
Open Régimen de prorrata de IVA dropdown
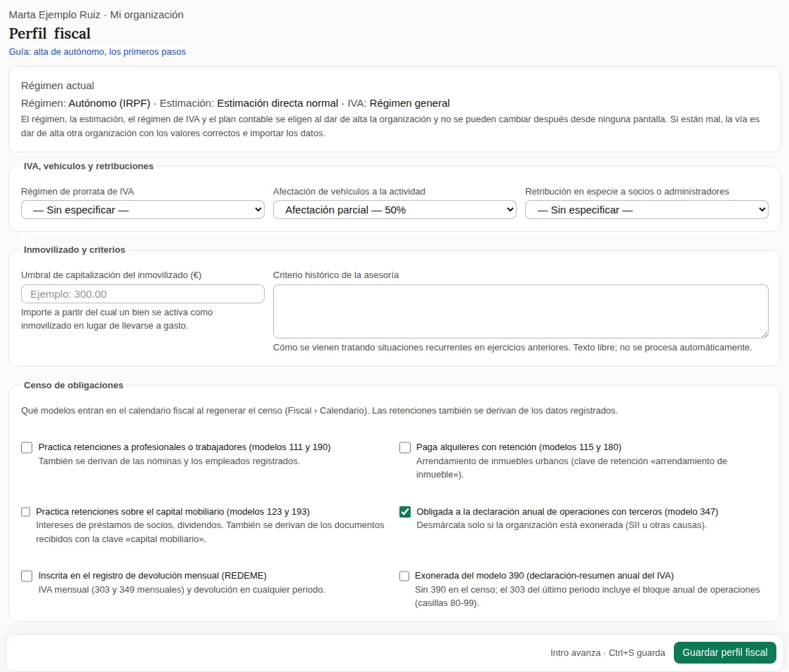point(142,210)
